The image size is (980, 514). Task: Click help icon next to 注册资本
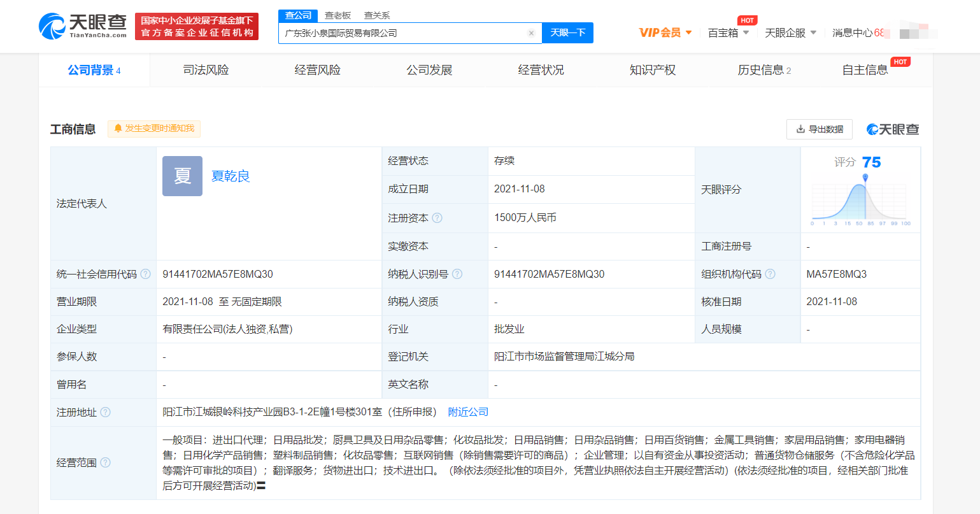437,218
